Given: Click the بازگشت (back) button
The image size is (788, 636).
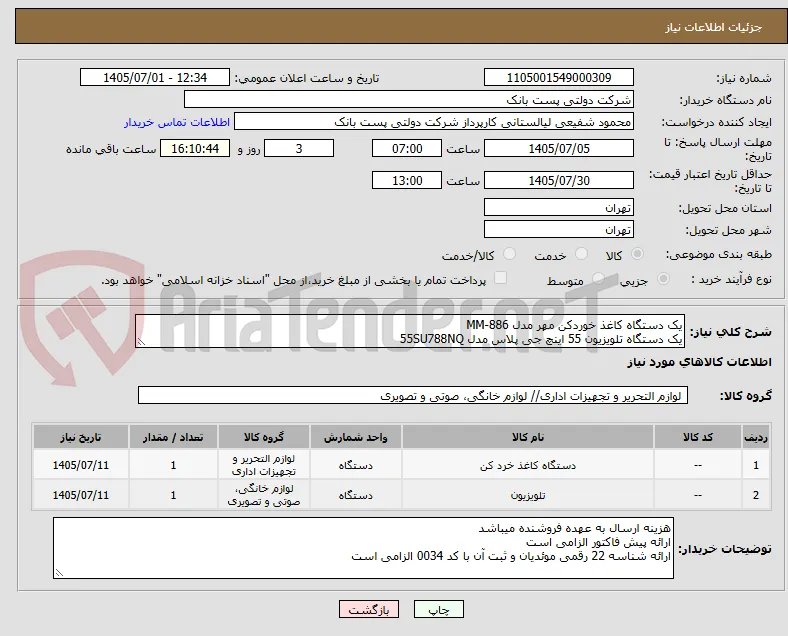Looking at the screenshot, I should [x=369, y=609].
